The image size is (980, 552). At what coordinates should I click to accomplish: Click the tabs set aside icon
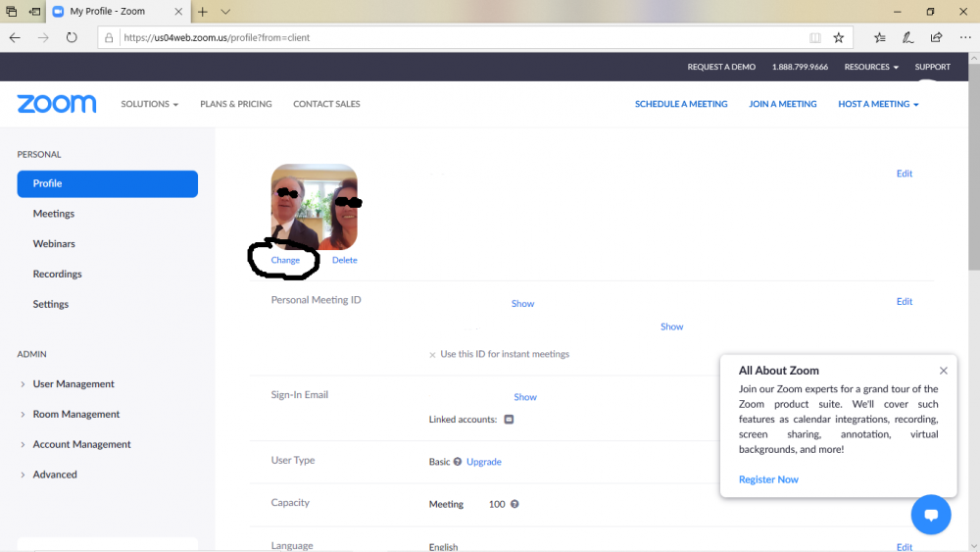[11, 11]
